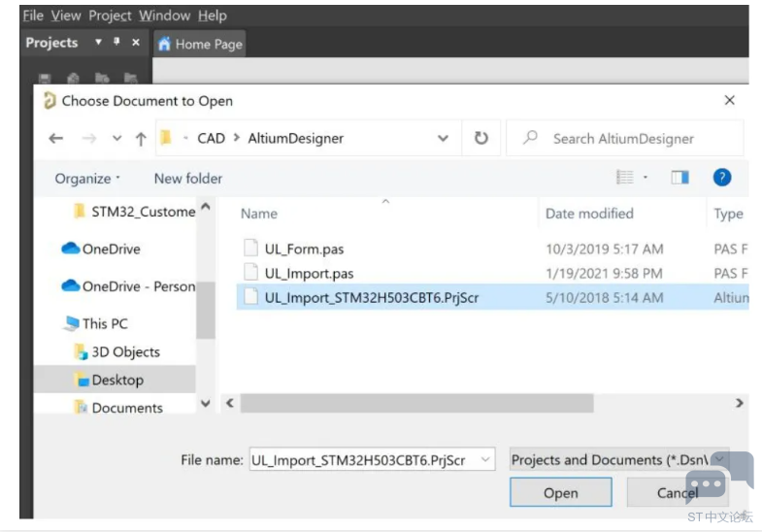Refresh the AltiumDesigner folder
762x532 pixels.
[481, 139]
